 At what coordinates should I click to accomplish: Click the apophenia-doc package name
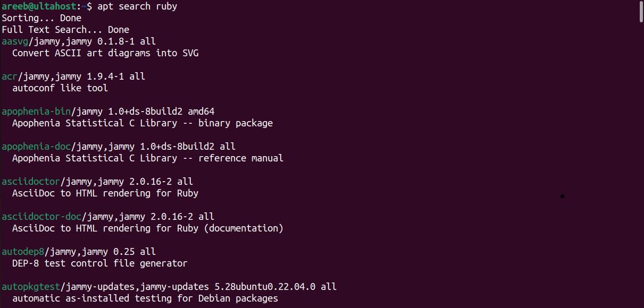(36, 147)
